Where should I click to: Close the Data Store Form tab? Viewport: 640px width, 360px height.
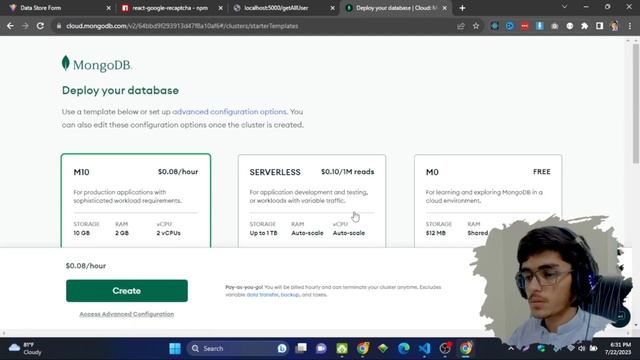click(x=109, y=8)
